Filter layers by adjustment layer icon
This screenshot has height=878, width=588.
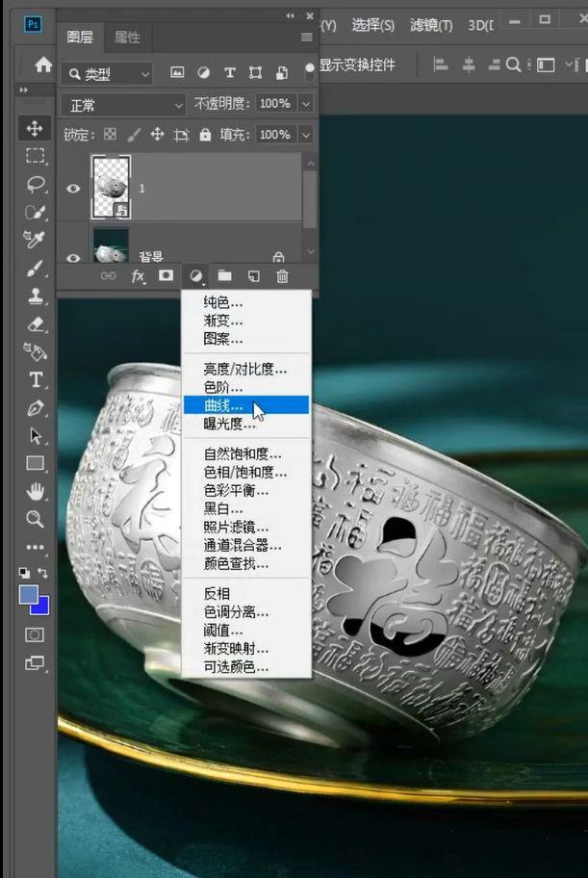coord(204,73)
